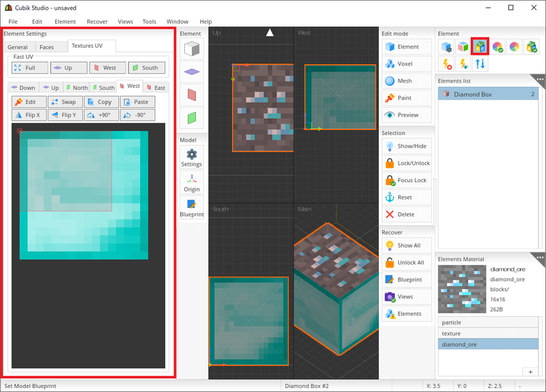Click ABC blocks with green checkmark icon
546x392 pixels.
coord(532,46)
